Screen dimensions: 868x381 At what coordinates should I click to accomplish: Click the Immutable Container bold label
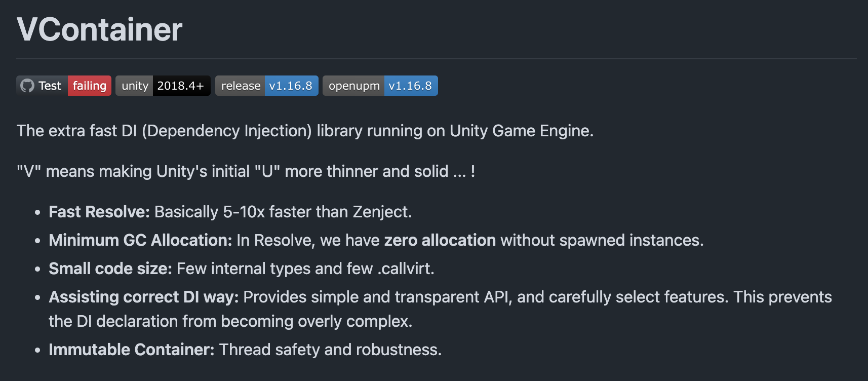(132, 350)
